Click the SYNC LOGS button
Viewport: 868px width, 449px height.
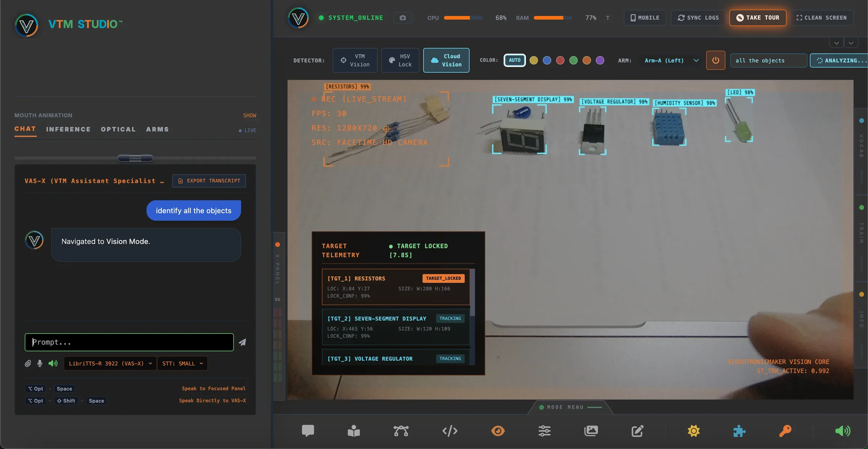(698, 18)
